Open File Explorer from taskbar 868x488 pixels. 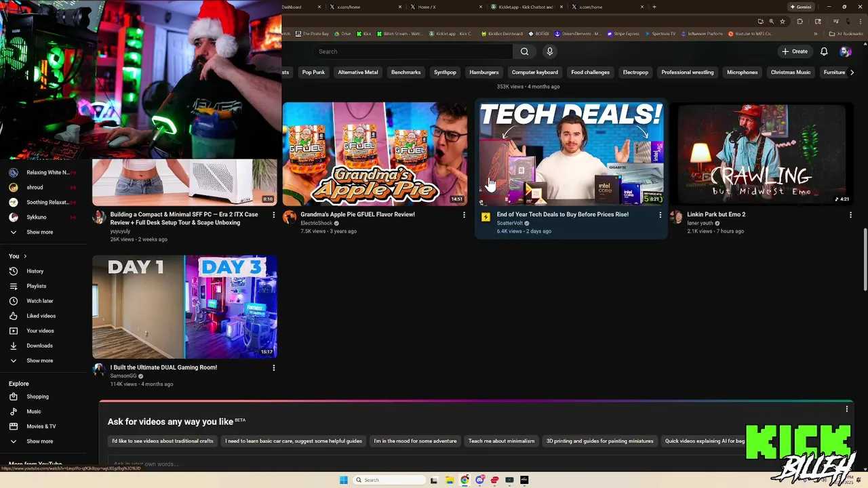click(449, 480)
